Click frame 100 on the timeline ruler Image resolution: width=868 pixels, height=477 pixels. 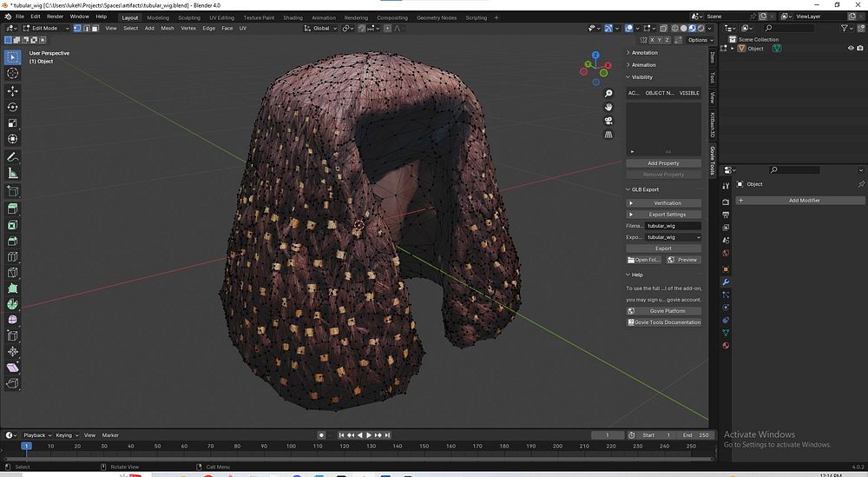point(291,446)
